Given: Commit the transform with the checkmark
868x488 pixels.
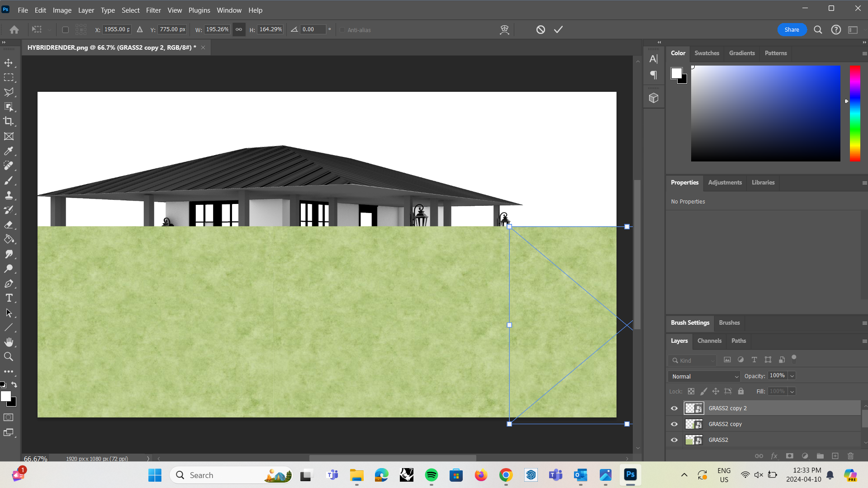Looking at the screenshot, I should click(x=558, y=29).
